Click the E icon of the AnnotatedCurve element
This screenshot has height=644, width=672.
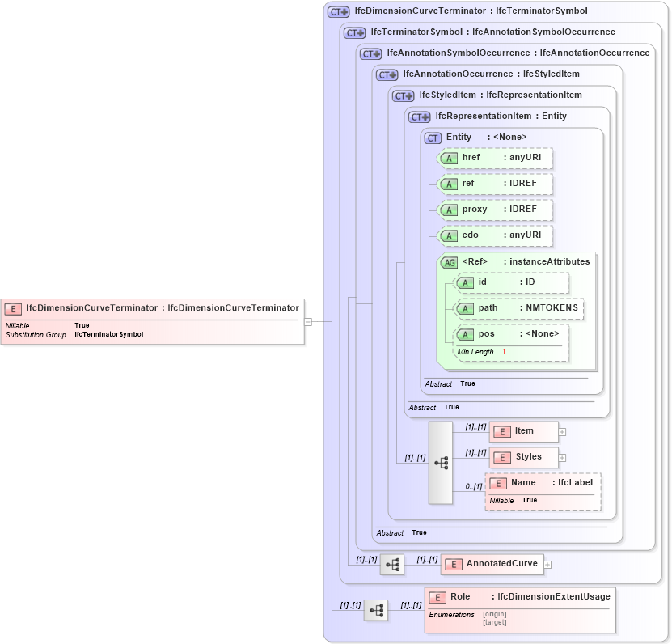(455, 564)
